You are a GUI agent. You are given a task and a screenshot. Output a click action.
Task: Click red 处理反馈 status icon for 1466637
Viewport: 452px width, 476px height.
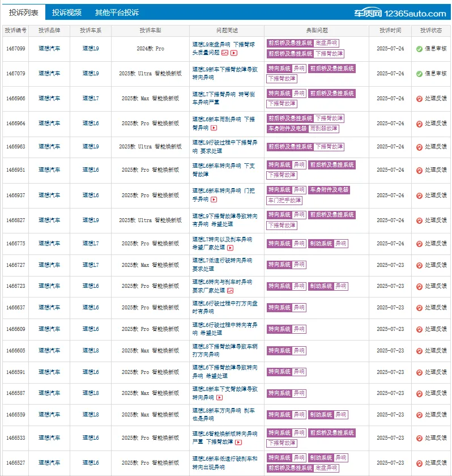[419, 308]
